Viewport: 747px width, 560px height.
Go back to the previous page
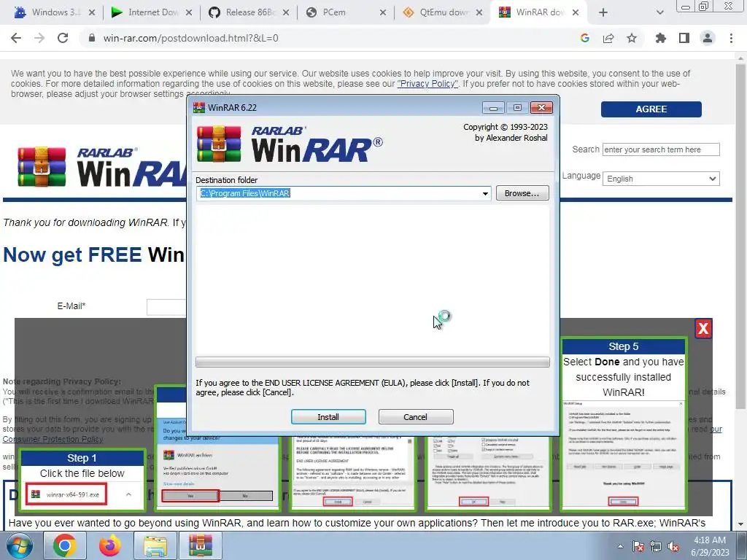pyautogui.click(x=16, y=38)
